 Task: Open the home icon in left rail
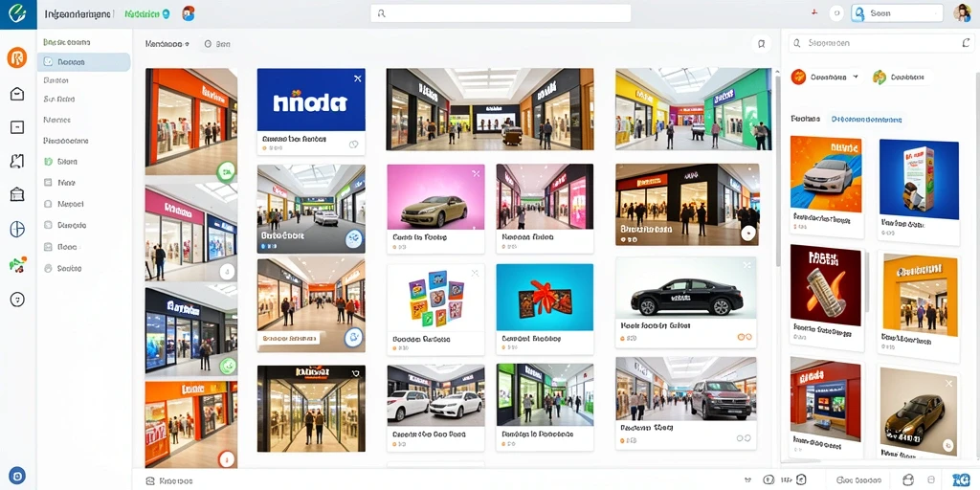pos(17,94)
